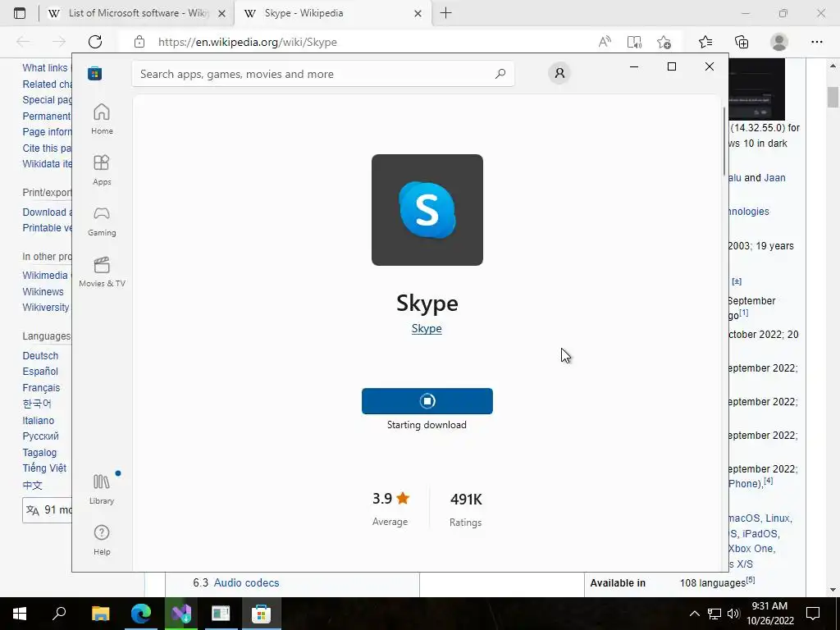Open Русский language link on Wikipedia
The image size is (840, 630).
pos(41,436)
